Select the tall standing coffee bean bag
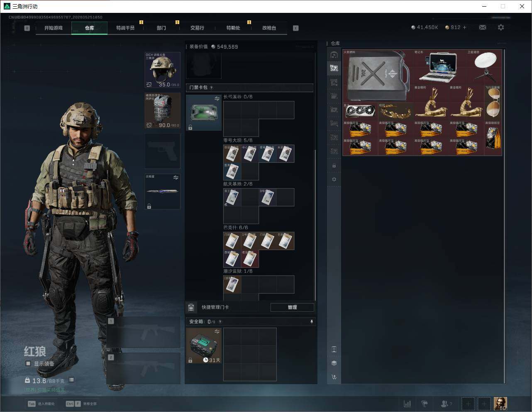 pos(493,138)
